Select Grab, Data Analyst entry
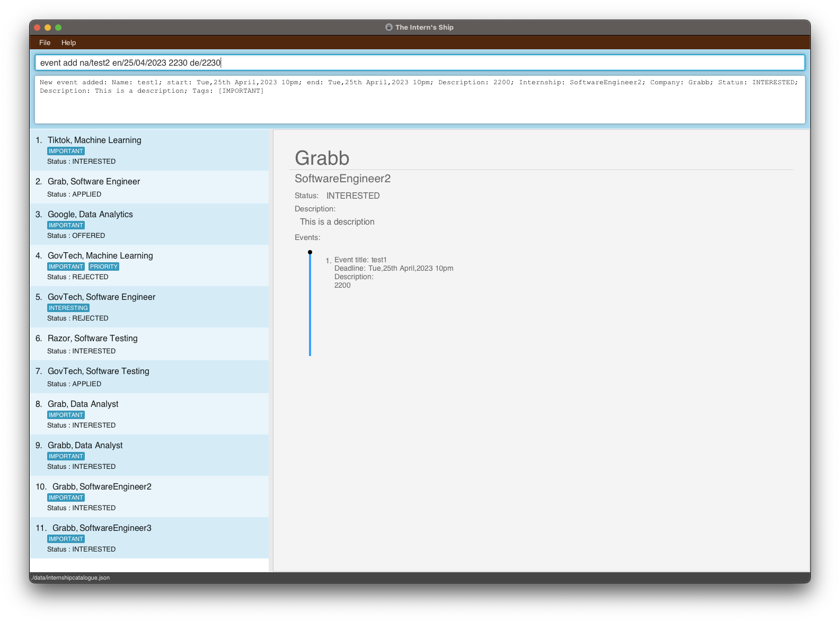This screenshot has height=622, width=840. coord(149,414)
